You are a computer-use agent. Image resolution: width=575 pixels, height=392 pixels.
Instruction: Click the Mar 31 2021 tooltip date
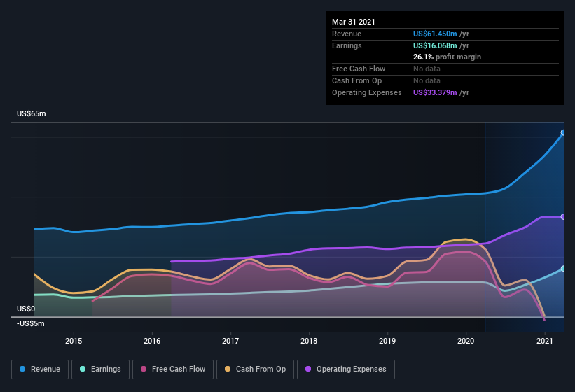tap(354, 22)
